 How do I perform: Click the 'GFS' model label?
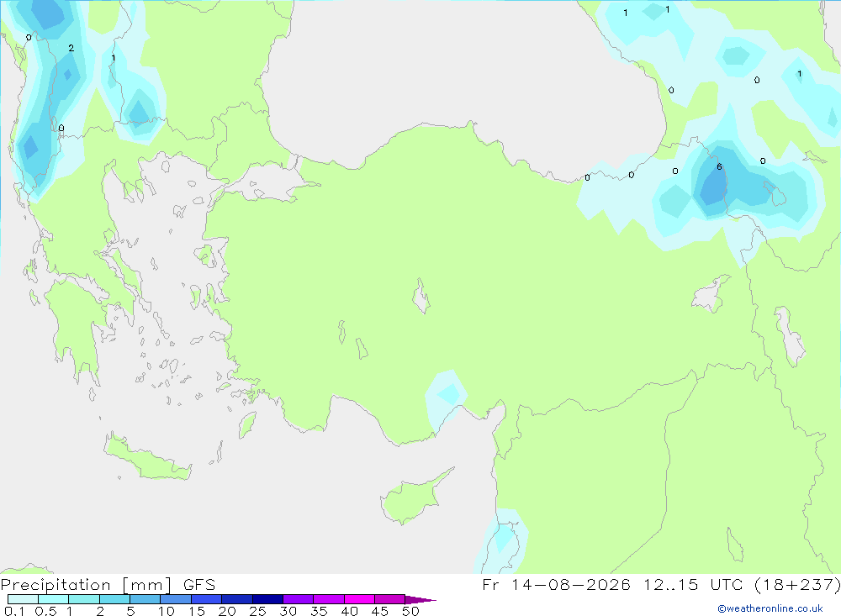199,585
